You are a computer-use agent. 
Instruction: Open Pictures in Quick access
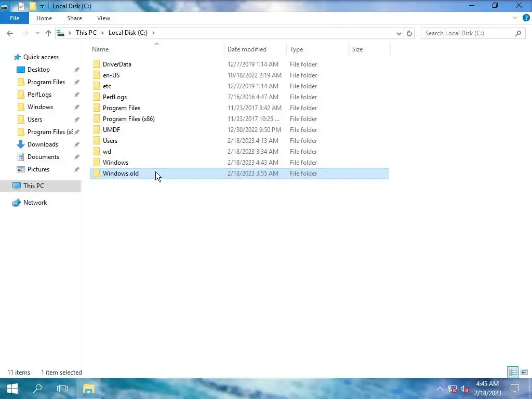38,169
